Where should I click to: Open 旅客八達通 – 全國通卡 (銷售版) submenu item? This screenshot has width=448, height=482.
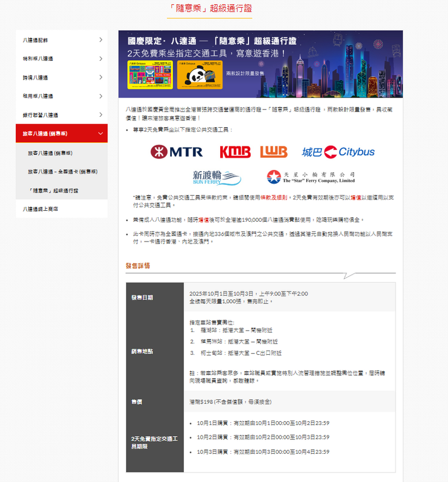[63, 172]
